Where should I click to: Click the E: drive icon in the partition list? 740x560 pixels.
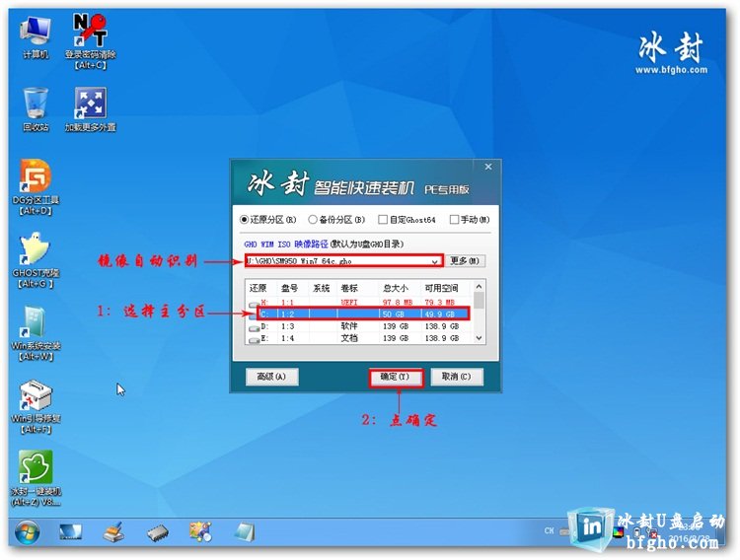pos(254,339)
